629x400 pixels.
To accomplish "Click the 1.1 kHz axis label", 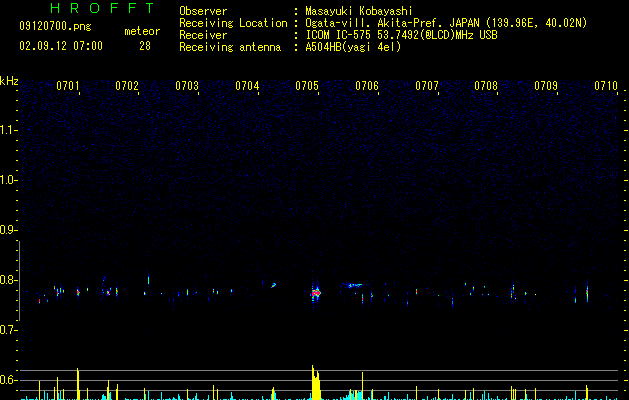I will pyautogui.click(x=9, y=130).
